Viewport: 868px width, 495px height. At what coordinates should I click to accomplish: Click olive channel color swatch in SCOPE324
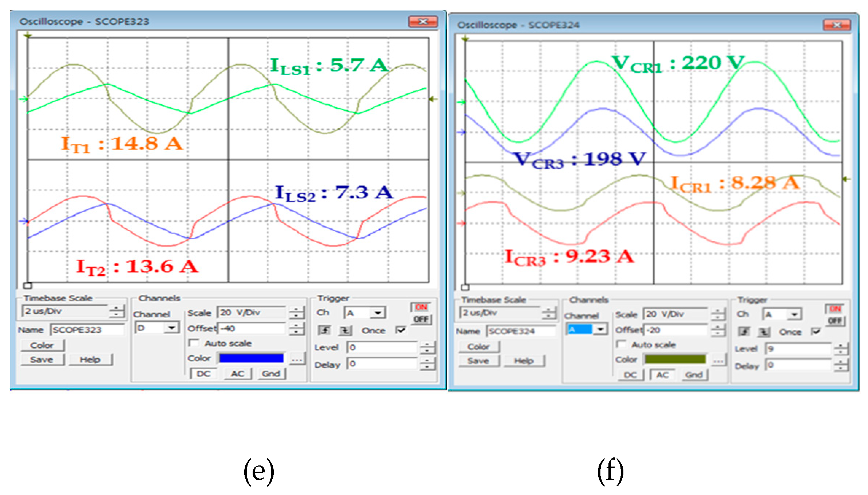click(x=675, y=359)
